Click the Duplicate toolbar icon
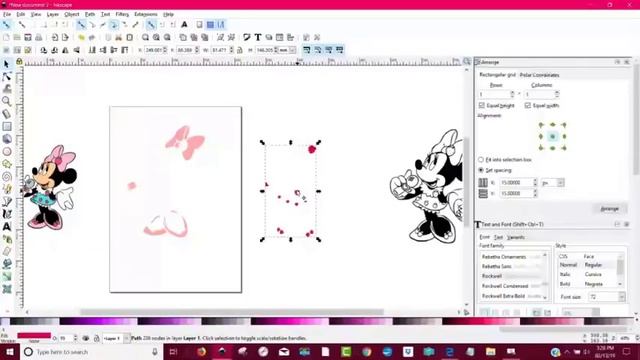The width and height of the screenshot is (640, 360). point(183,38)
